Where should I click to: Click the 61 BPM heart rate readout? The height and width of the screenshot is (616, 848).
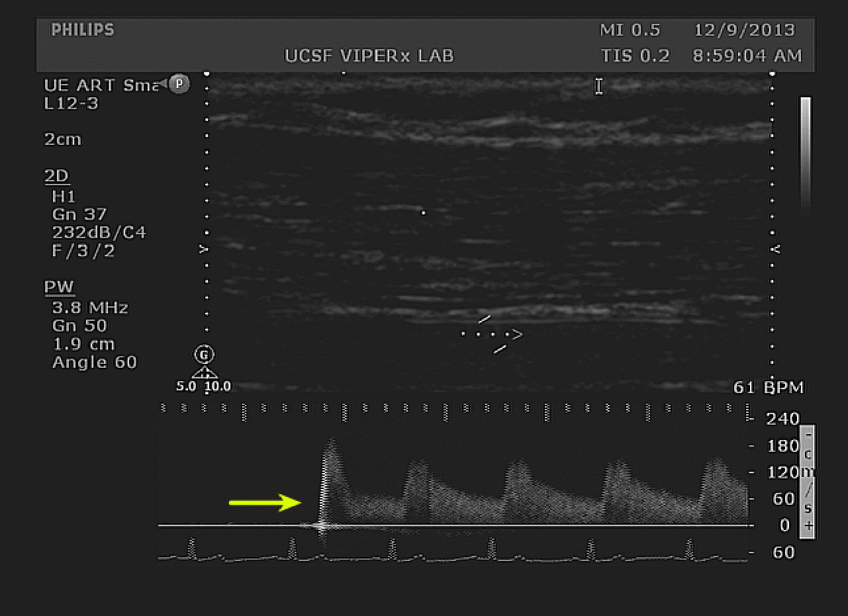pos(769,388)
